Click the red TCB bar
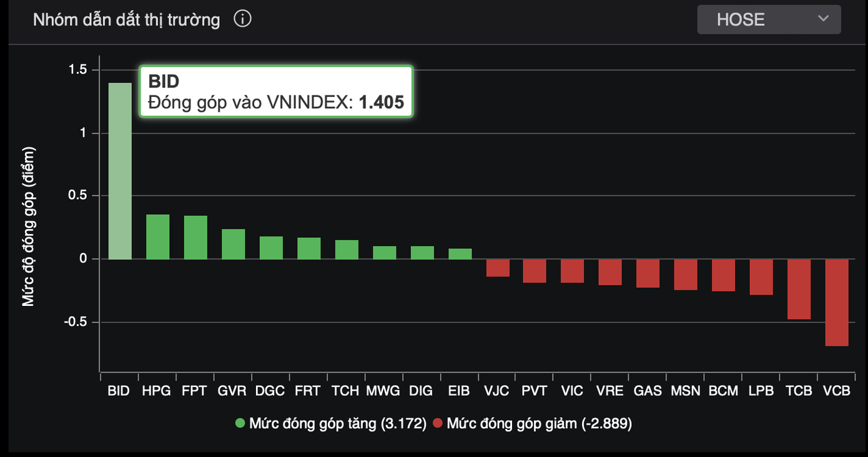The image size is (868, 457). [x=799, y=289]
